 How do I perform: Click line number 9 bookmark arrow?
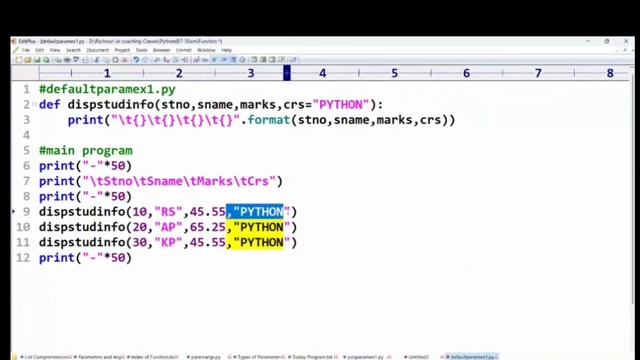pyautogui.click(x=13, y=211)
